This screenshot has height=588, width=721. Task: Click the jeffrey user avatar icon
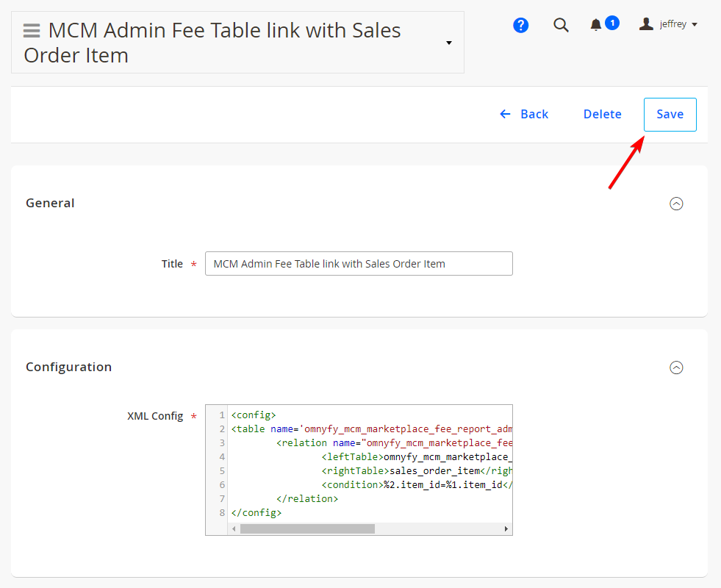coord(646,24)
